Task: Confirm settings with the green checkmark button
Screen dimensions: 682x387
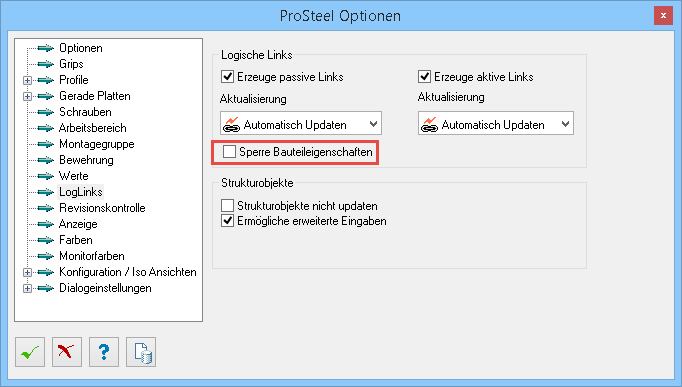Action: pos(30,352)
